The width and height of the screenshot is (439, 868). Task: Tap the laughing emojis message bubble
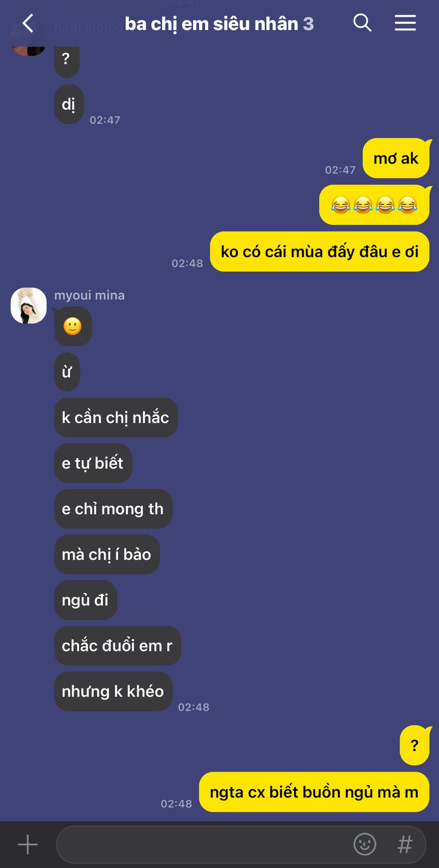tap(374, 205)
